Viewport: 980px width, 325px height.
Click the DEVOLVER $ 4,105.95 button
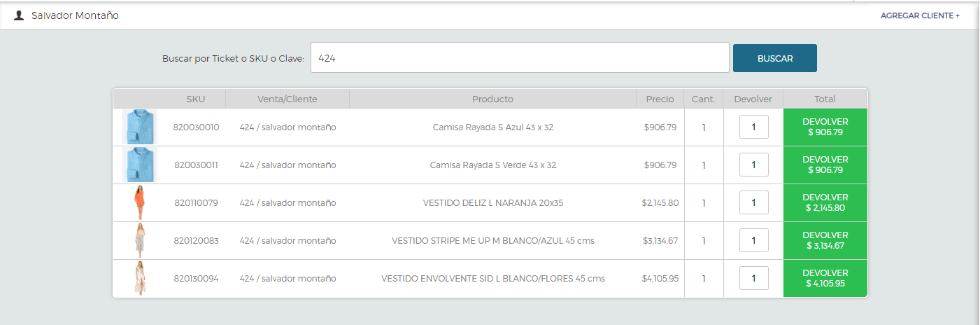click(x=825, y=278)
